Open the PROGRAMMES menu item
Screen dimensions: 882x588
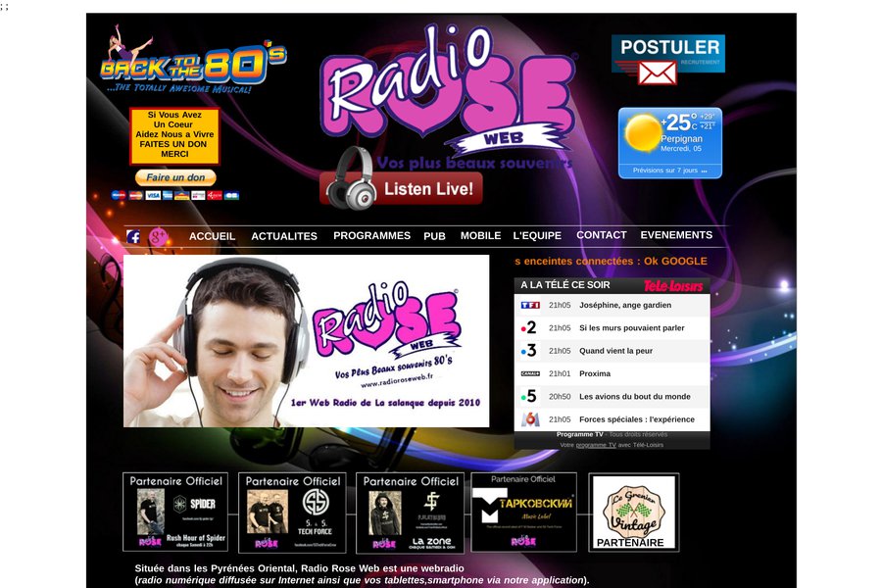[x=371, y=236]
